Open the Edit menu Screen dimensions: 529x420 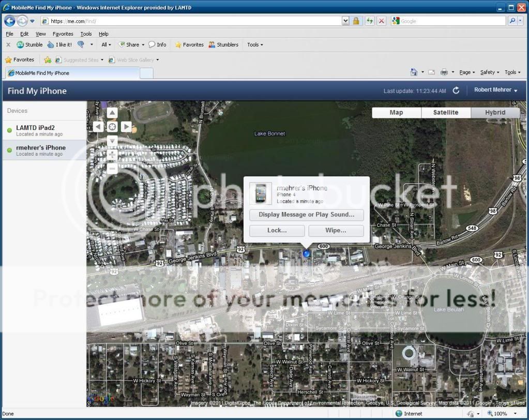tap(24, 34)
